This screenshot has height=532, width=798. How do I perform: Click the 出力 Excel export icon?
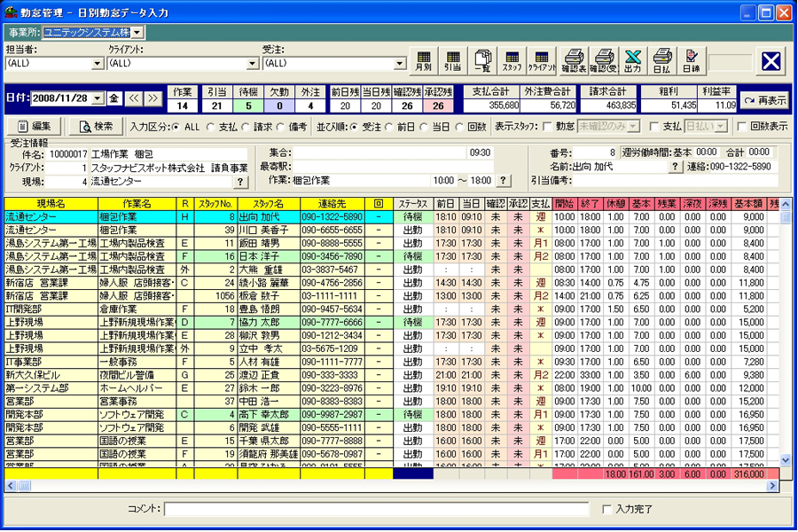point(632,59)
